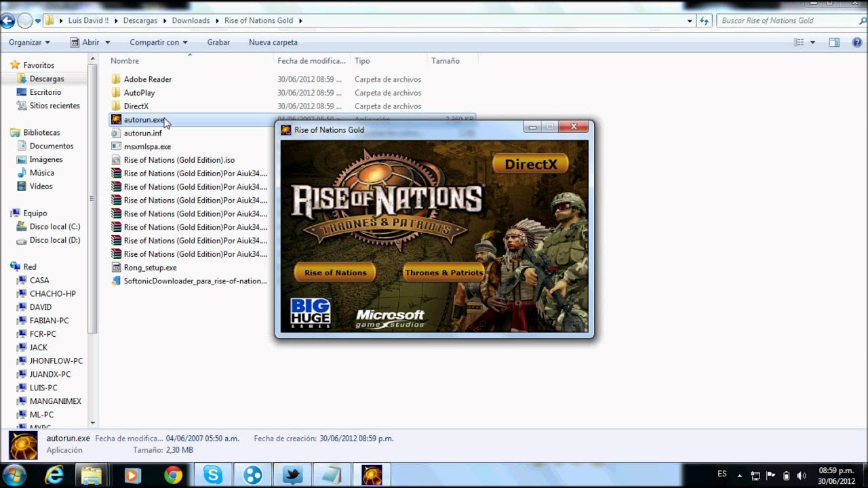Open Disco local (C:)
The width and height of the screenshot is (868, 488).
(54, 226)
